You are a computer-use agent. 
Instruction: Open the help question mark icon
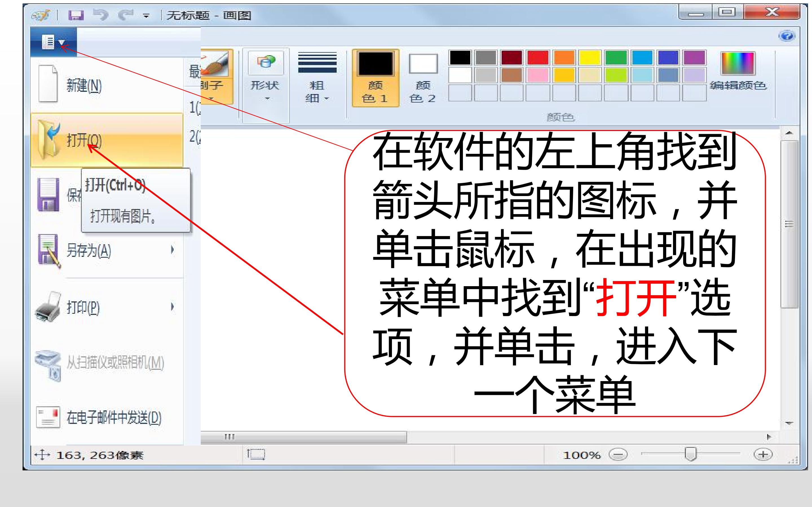787,36
